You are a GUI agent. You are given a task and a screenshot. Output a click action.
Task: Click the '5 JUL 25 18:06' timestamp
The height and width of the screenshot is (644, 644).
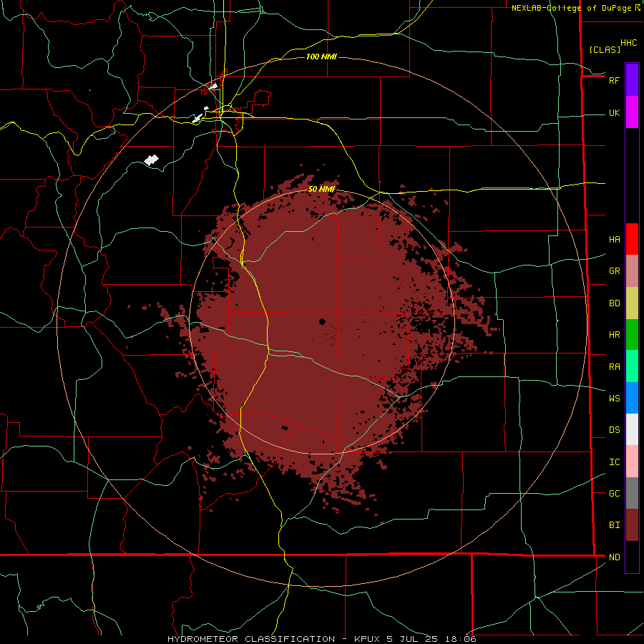coord(431,639)
